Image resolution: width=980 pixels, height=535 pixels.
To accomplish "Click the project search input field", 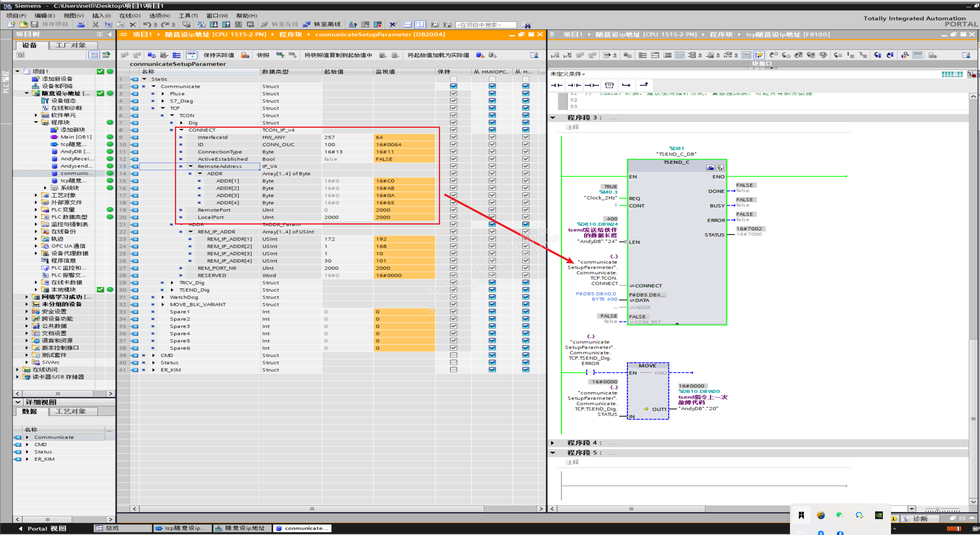I will 486,25.
